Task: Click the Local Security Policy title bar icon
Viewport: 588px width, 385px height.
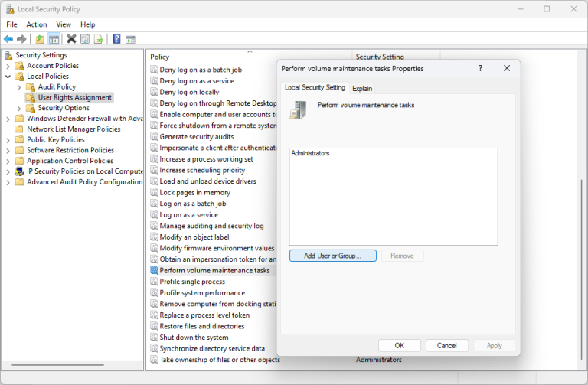Action: [10, 9]
